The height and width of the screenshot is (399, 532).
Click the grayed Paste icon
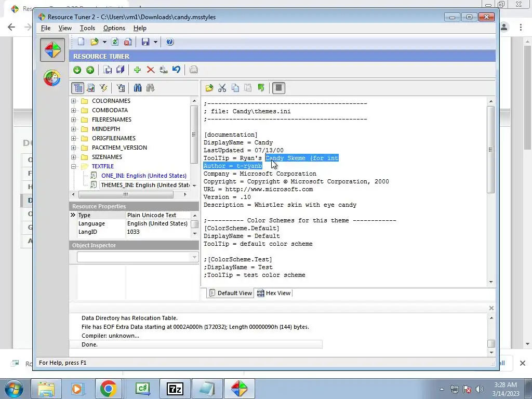tap(248, 88)
